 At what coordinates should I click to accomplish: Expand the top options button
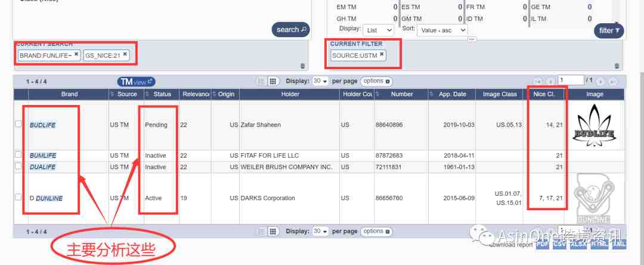click(376, 81)
